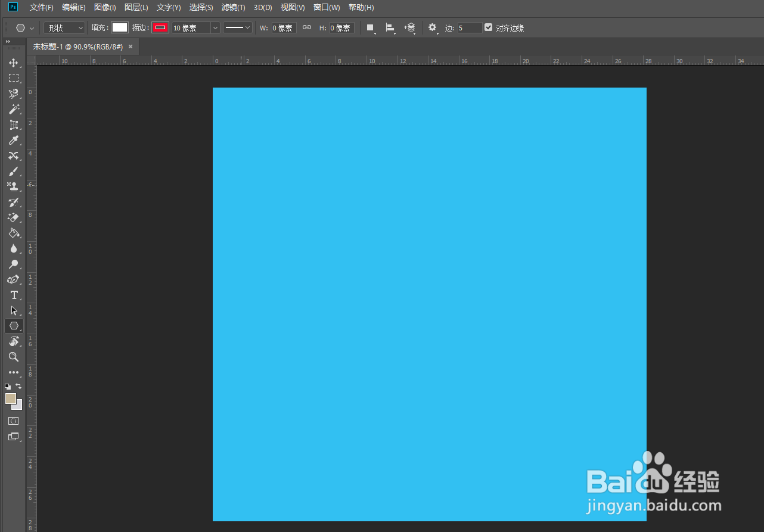Close the 未标题-1 document tab
Viewport: 764px width, 532px height.
(131, 46)
